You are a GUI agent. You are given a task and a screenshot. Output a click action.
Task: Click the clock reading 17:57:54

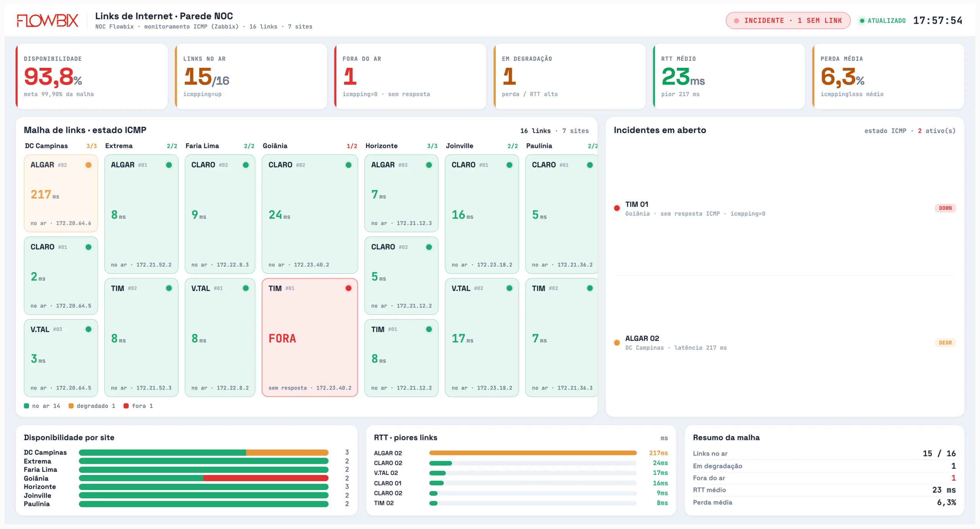938,21
